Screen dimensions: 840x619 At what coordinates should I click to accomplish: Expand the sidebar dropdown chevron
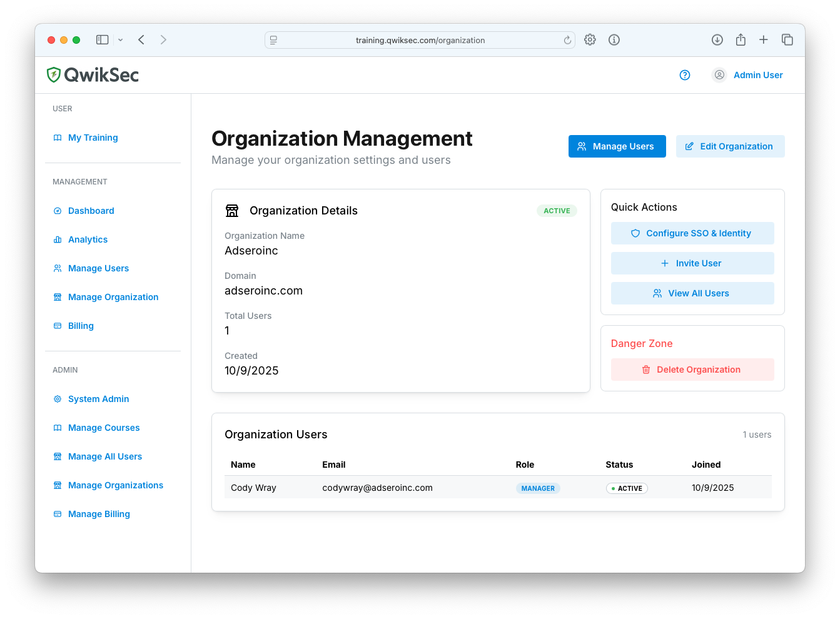(121, 40)
